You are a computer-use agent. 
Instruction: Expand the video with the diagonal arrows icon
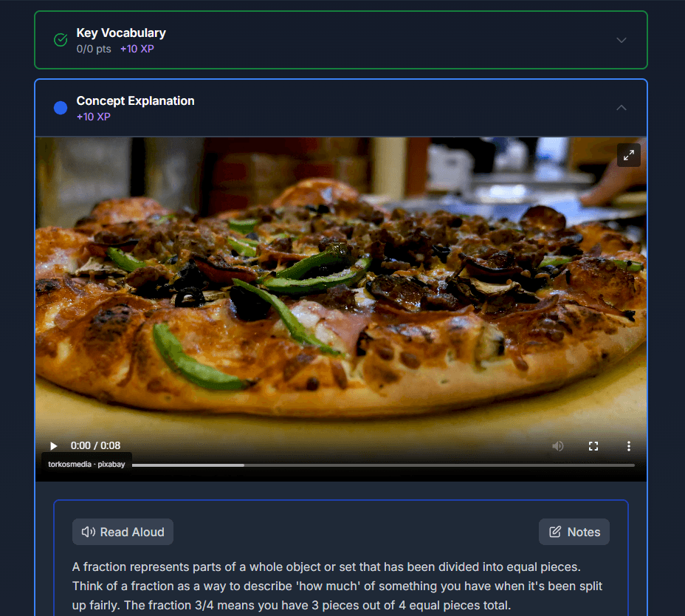point(629,155)
